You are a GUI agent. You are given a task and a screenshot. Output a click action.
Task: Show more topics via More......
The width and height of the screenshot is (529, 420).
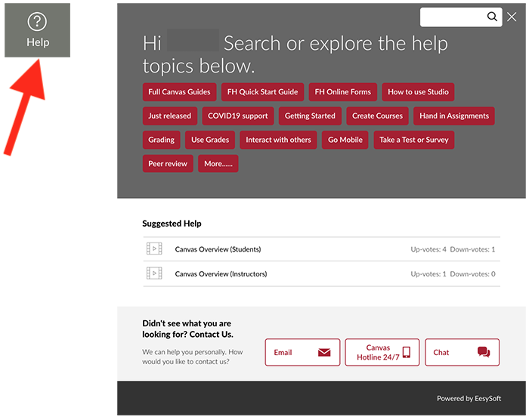coord(218,164)
